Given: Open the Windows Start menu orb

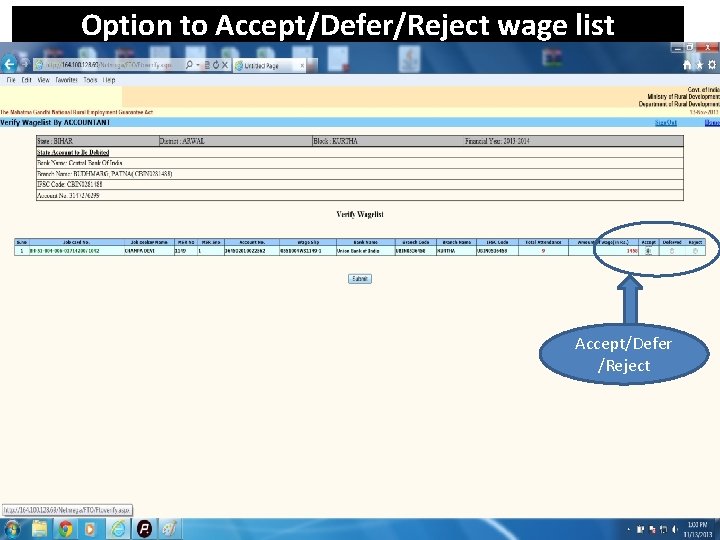Looking at the screenshot, I should [x=12, y=529].
